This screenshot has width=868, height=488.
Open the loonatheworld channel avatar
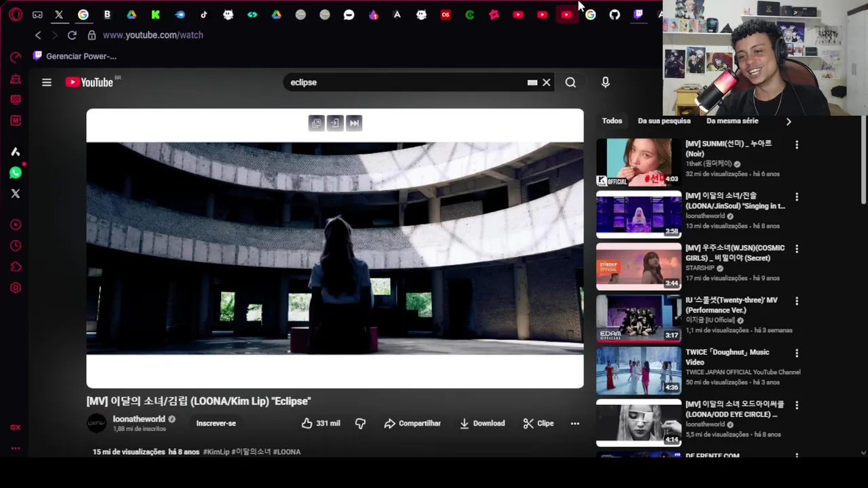tap(97, 424)
